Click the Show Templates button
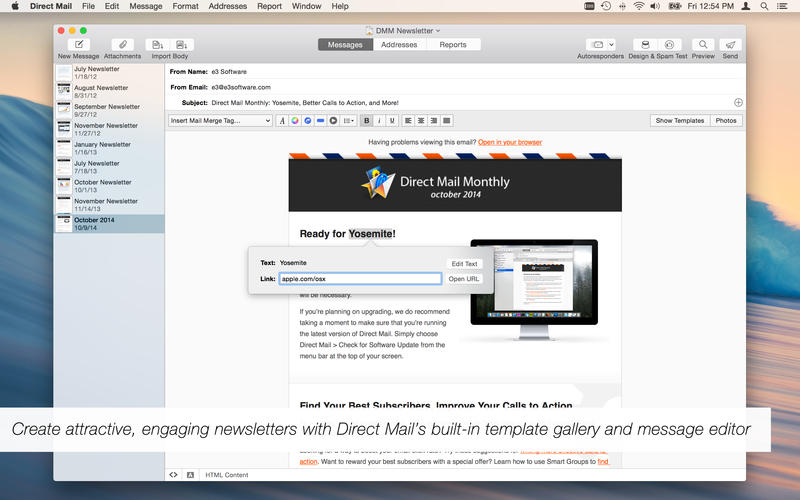800x500 pixels. (680, 121)
